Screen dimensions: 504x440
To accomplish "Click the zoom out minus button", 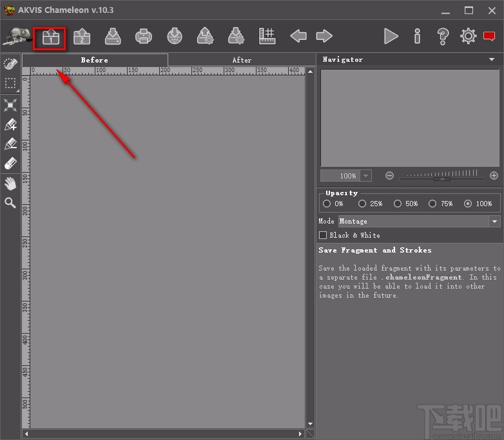I will [389, 175].
